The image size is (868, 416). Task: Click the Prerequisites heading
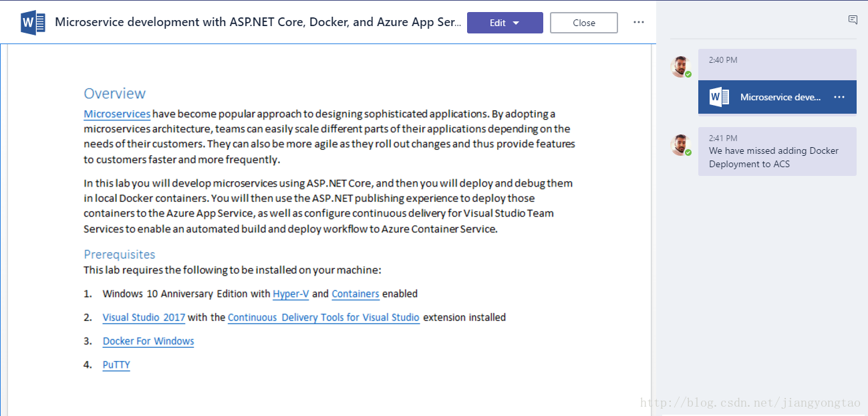tap(120, 254)
